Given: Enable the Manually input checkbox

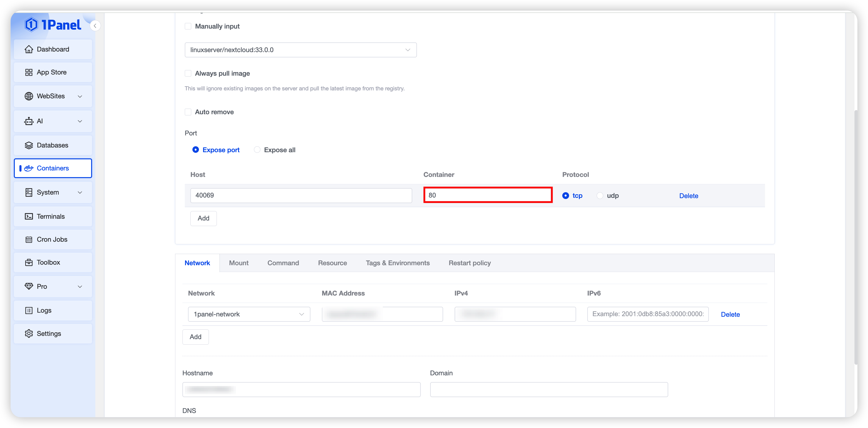Looking at the screenshot, I should 188,26.
